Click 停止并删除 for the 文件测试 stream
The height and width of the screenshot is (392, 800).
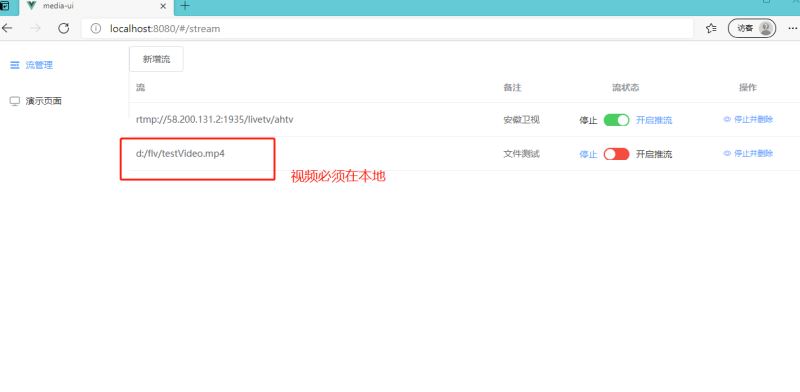click(748, 154)
